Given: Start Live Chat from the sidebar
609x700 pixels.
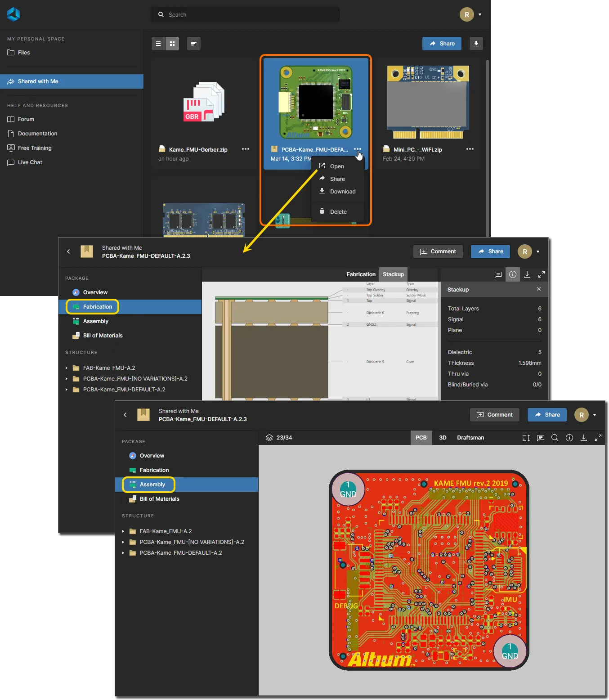Looking at the screenshot, I should pos(30,162).
